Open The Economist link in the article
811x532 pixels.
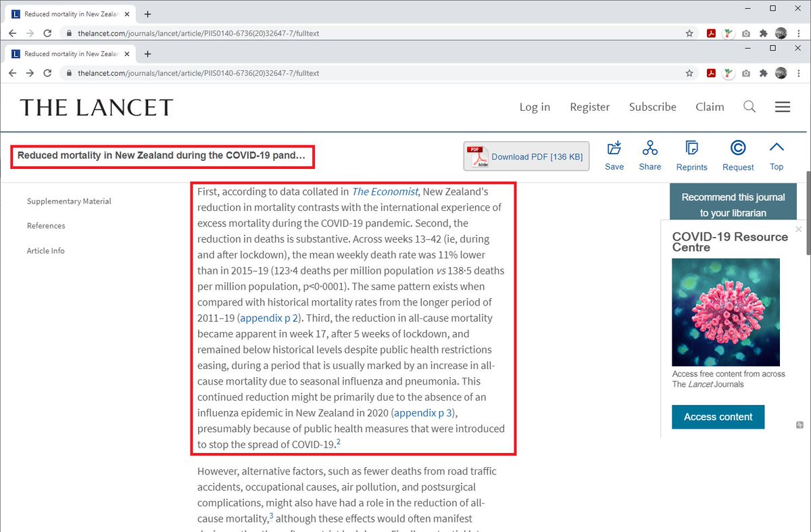click(x=385, y=192)
